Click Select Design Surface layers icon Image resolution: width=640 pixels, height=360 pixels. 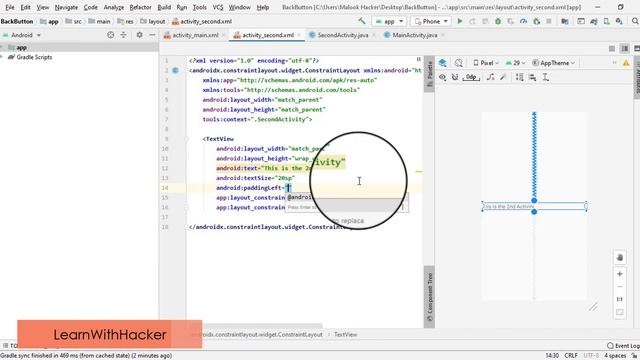[442, 63]
